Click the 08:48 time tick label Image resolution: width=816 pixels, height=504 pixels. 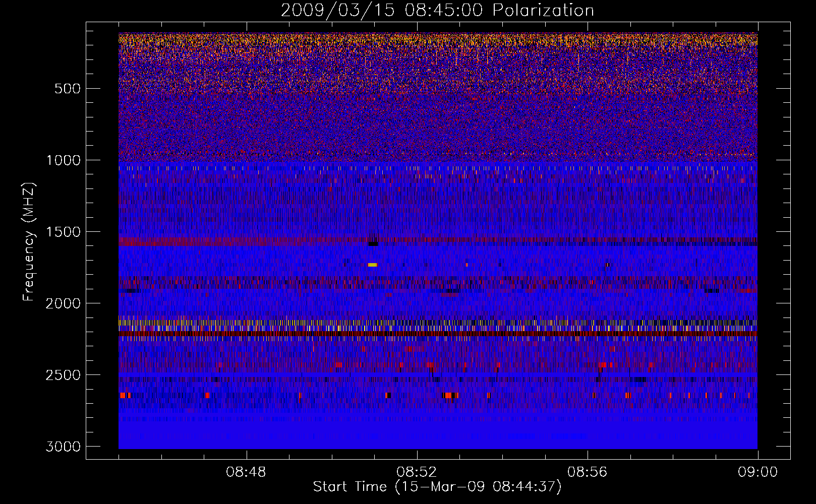coord(246,472)
